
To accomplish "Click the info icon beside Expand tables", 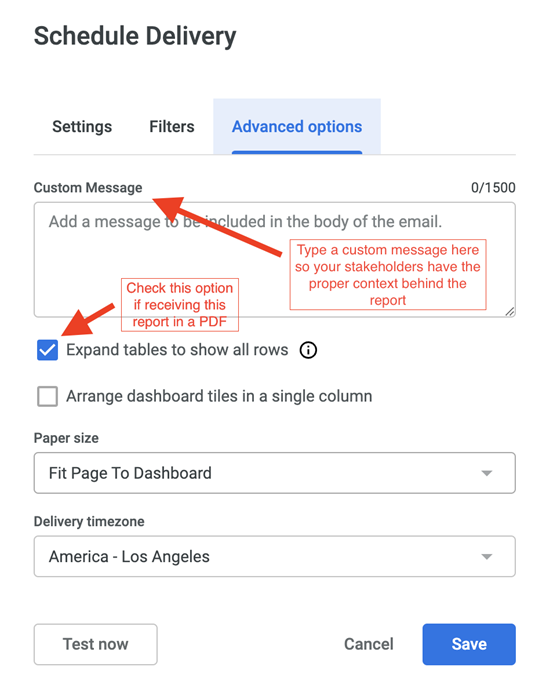I will coord(308,350).
